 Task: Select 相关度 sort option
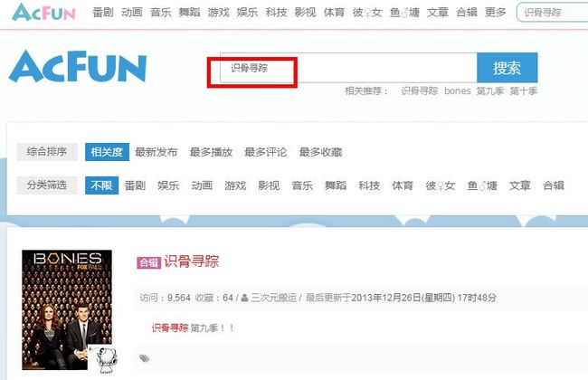click(107, 152)
